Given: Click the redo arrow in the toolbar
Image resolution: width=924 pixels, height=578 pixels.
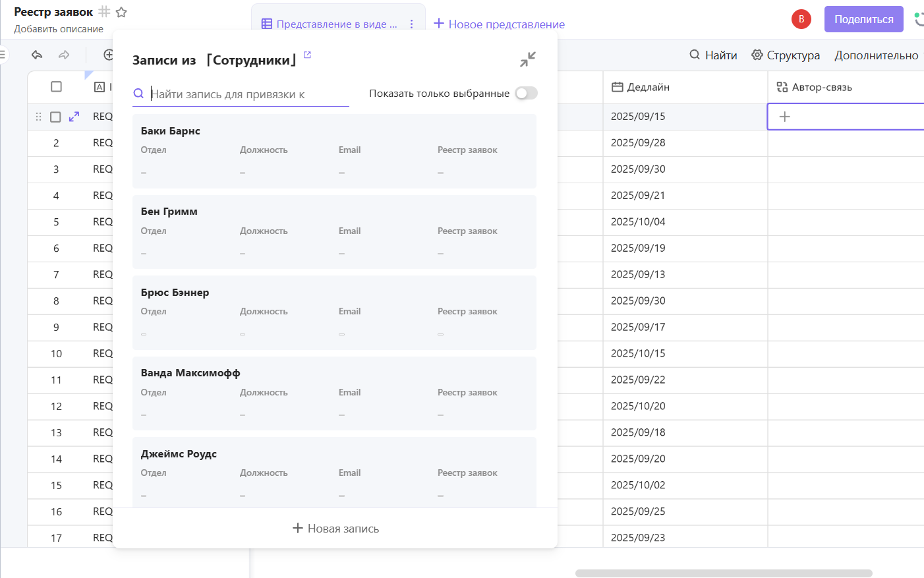Looking at the screenshot, I should 64,55.
